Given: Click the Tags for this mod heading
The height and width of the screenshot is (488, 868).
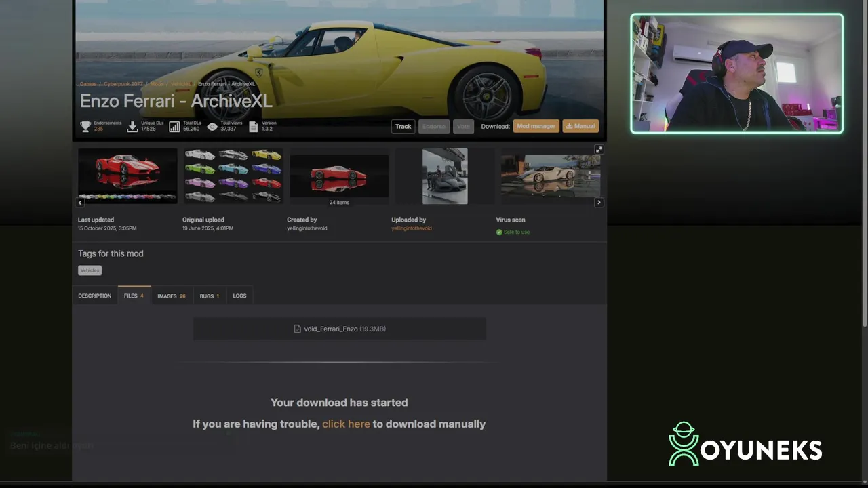Looking at the screenshot, I should coord(111,253).
